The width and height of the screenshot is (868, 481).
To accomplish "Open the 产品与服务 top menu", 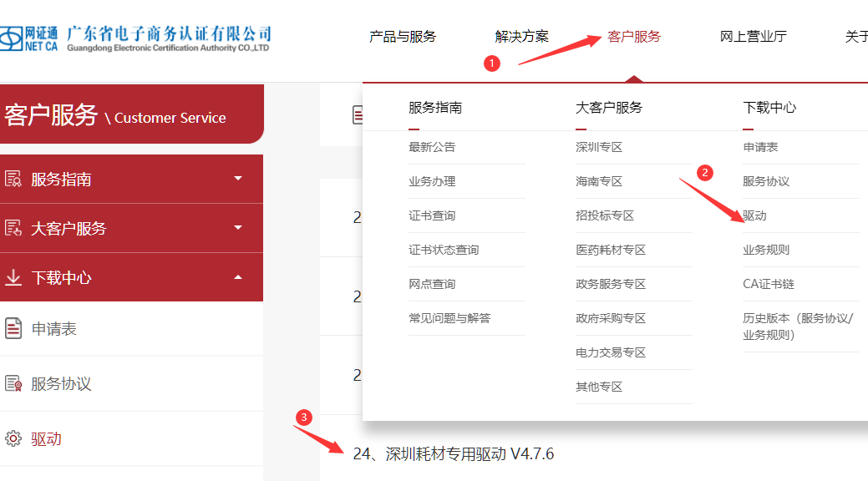I will (x=403, y=37).
